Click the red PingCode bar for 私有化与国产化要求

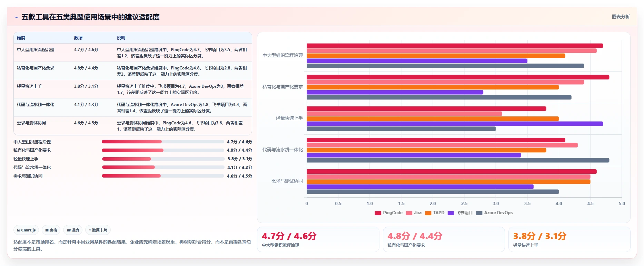[458, 77]
